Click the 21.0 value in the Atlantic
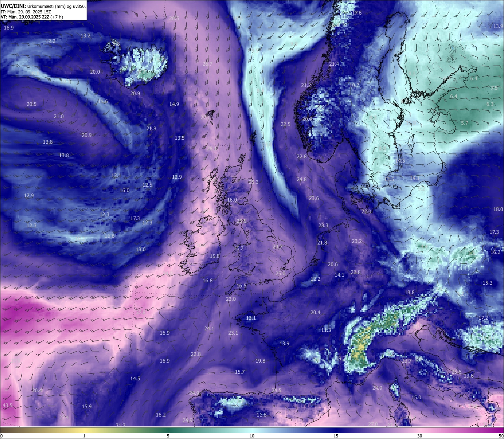This screenshot has height=439, width=504. click(x=59, y=116)
